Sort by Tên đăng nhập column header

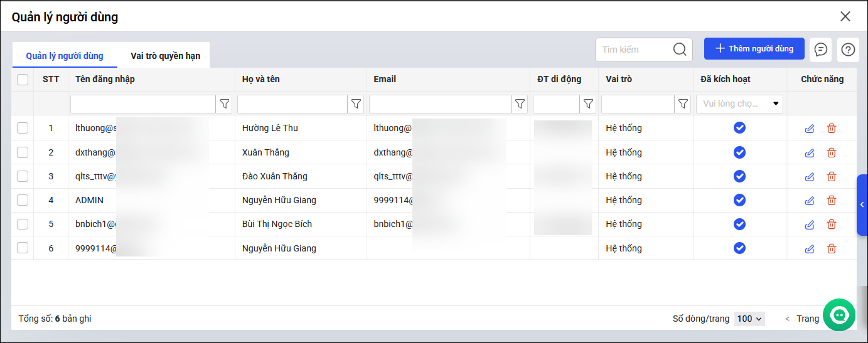[105, 80]
